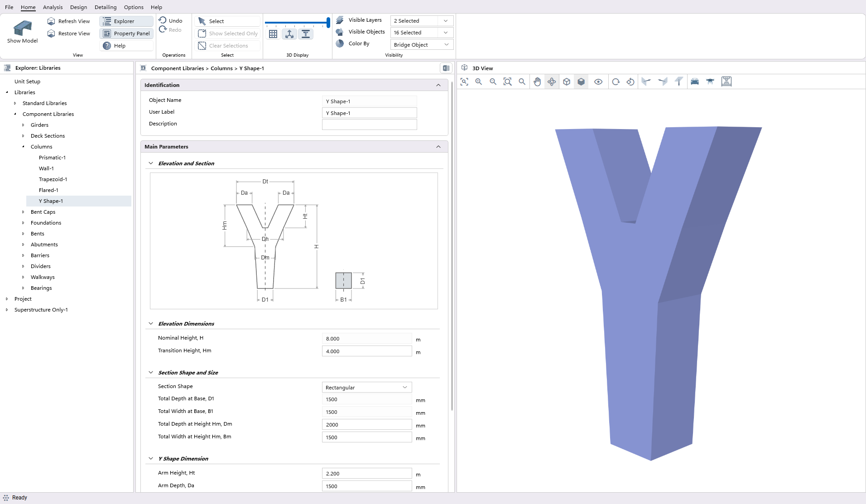
Task: Select Trapezoid-1 in the Columns tree
Action: tap(53, 179)
